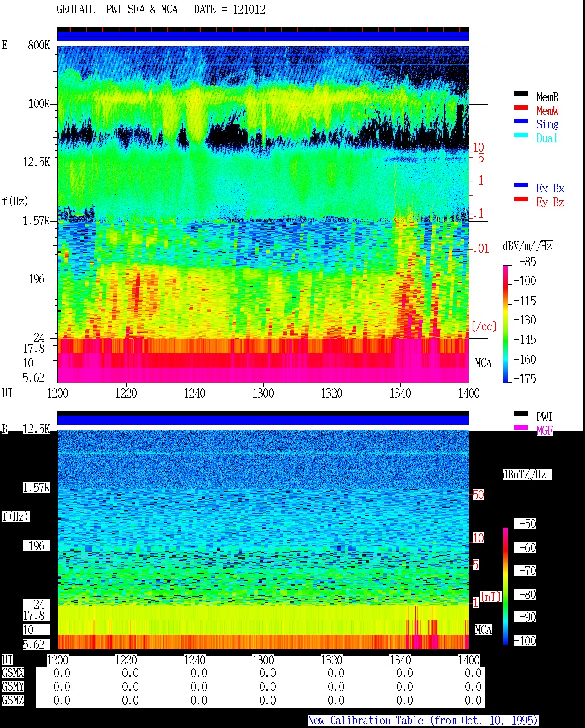Click the GEOTAIL PWI SFA & MCA title

pyautogui.click(x=117, y=10)
